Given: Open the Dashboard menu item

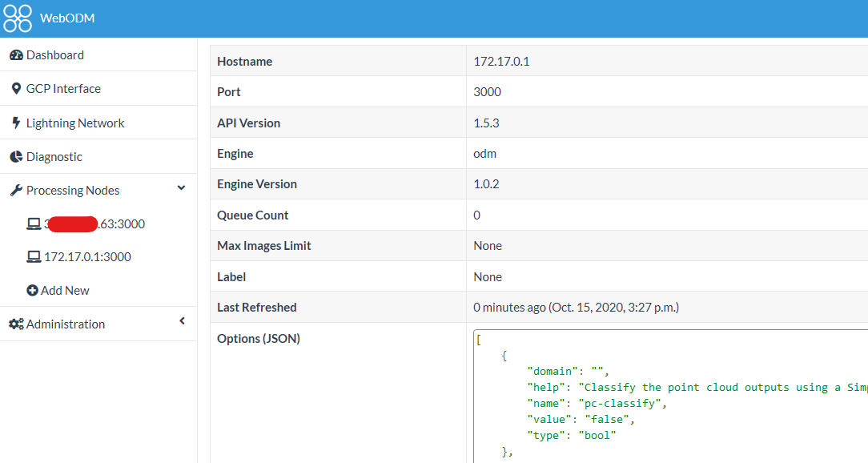Looking at the screenshot, I should (98, 54).
